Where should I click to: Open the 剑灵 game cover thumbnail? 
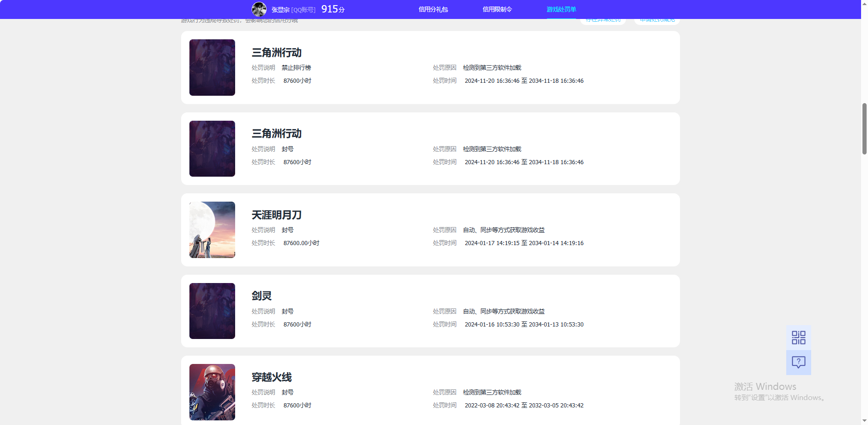click(212, 311)
